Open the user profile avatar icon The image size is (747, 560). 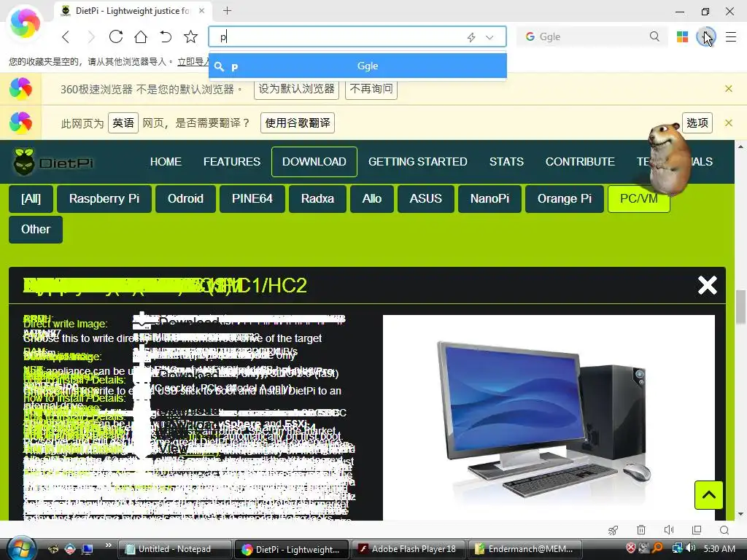coord(705,36)
